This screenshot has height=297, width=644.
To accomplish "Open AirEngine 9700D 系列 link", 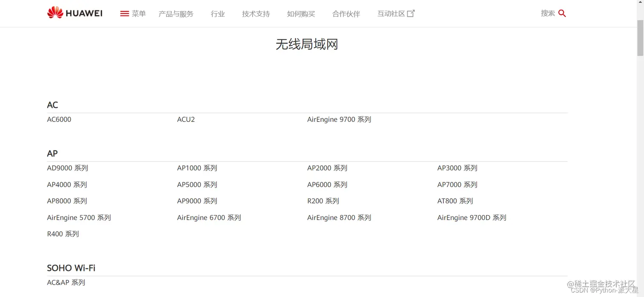I will click(x=472, y=217).
